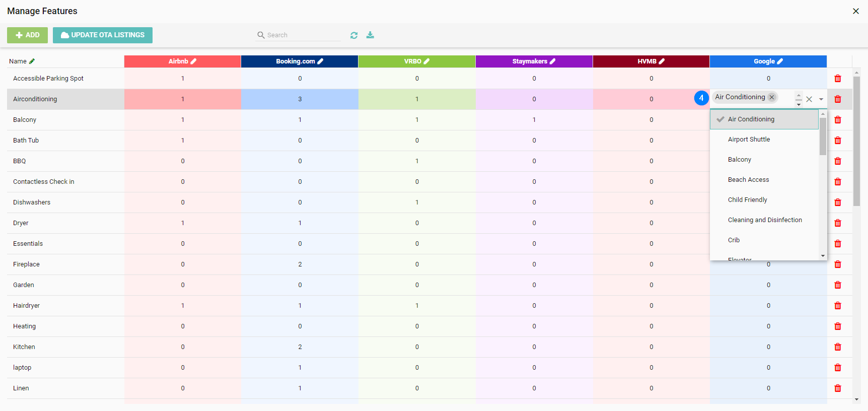Clear all selections in Google dropdown
Screen dimensions: 868x411
(x=809, y=99)
